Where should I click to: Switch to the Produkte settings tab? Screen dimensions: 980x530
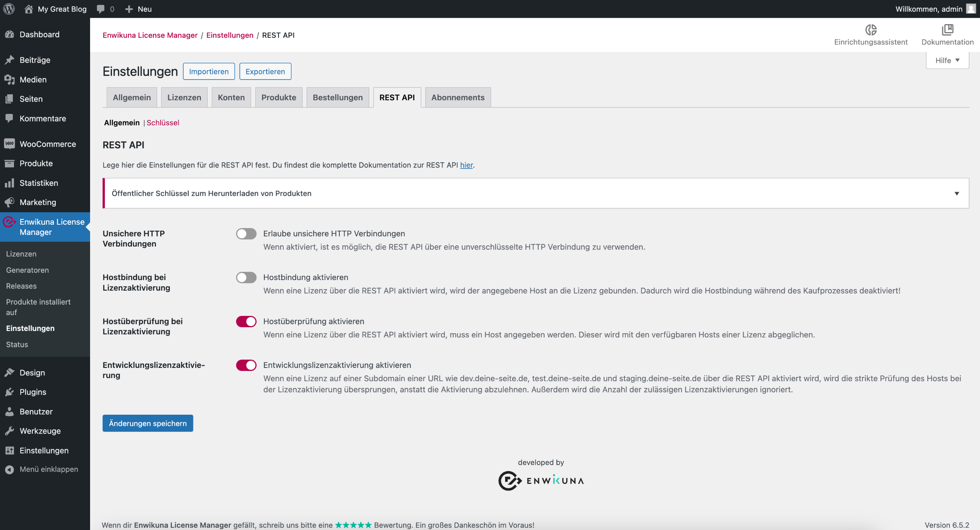coord(279,97)
